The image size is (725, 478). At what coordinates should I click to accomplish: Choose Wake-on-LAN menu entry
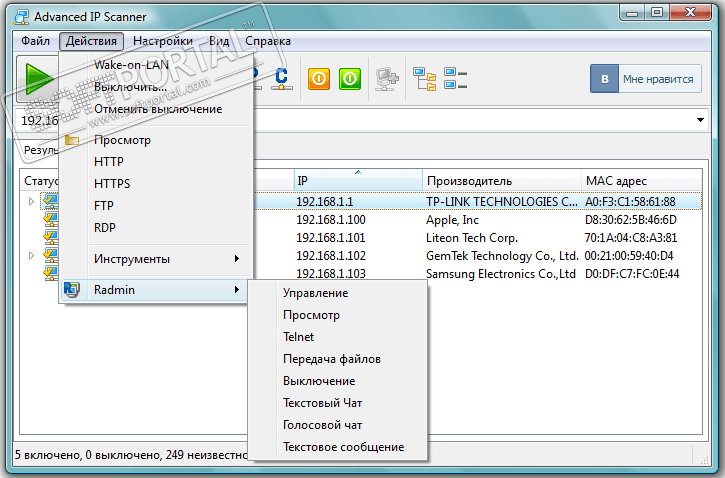click(x=156, y=65)
